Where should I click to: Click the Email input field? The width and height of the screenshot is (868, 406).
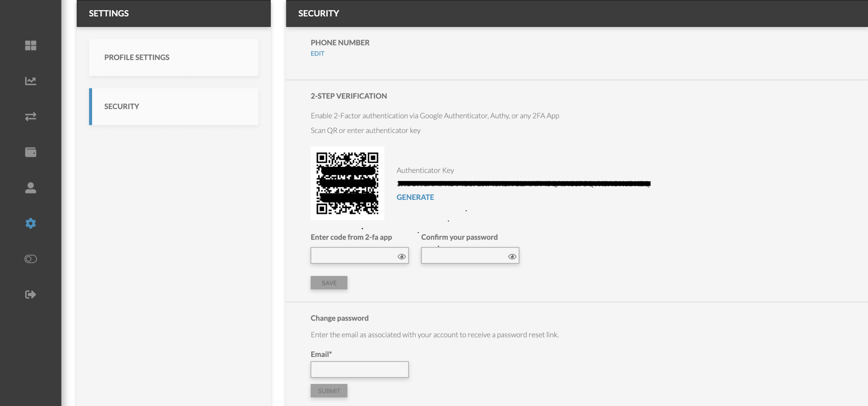pyautogui.click(x=359, y=369)
